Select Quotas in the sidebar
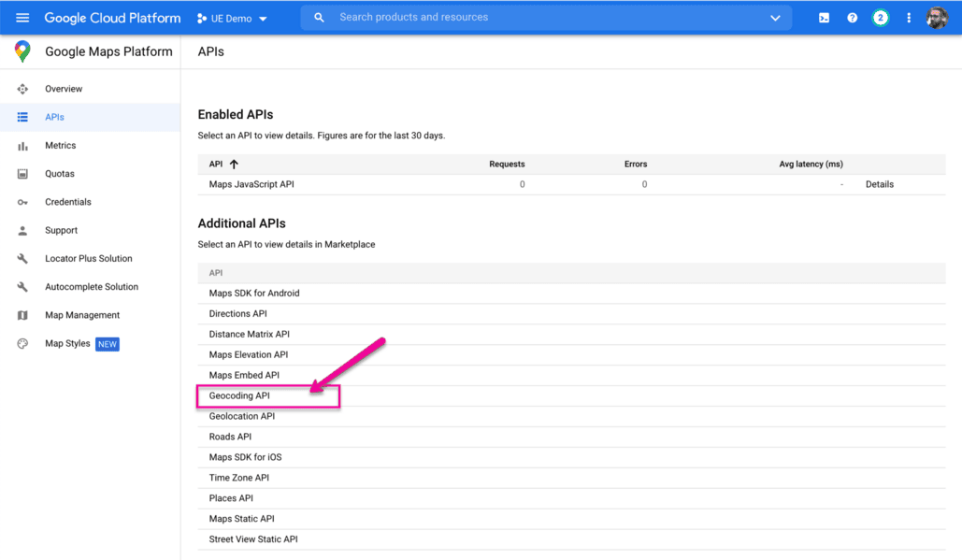 point(60,174)
